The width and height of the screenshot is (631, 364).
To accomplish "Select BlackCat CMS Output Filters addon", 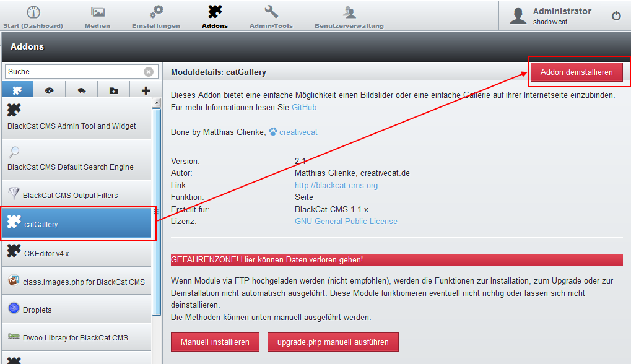I will pyautogui.click(x=76, y=194).
